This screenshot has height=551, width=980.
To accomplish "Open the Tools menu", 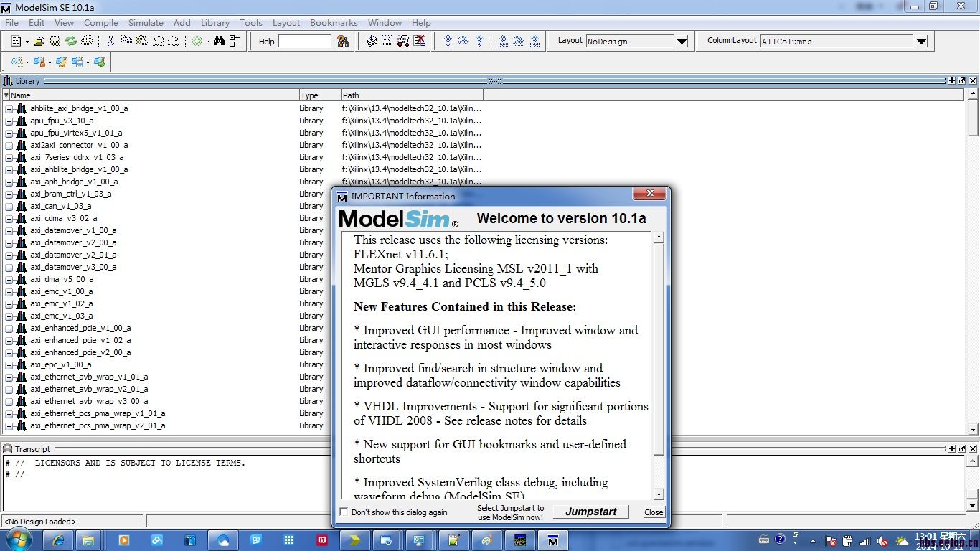I will [x=251, y=22].
